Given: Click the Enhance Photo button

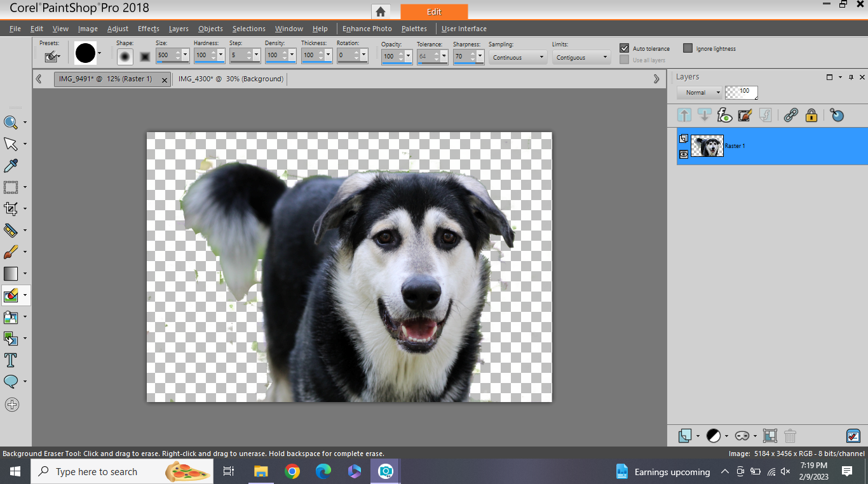Looking at the screenshot, I should coord(367,29).
